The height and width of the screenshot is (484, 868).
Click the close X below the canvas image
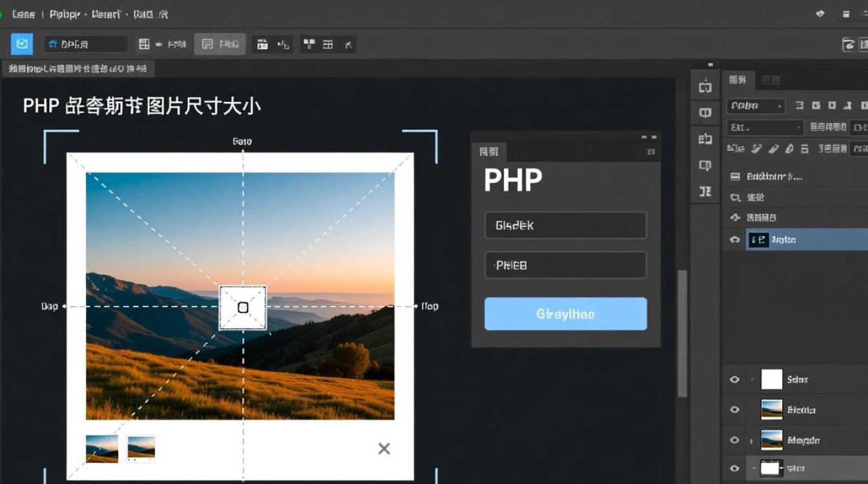coord(384,448)
